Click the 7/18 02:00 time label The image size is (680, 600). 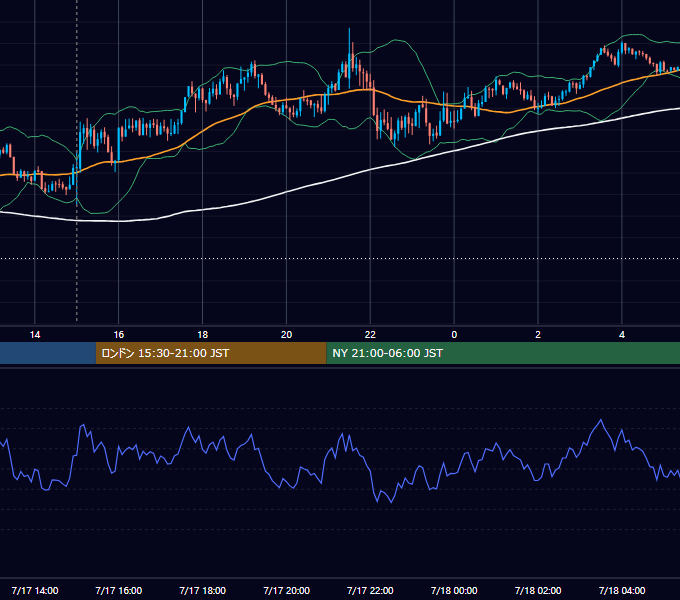(x=538, y=590)
